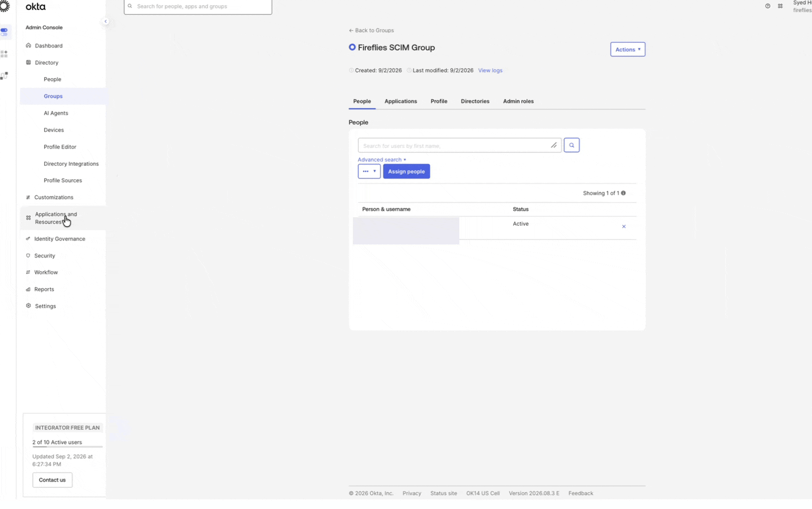812x509 pixels.
Task: Click the Okta sunburst logo icon
Action: tap(5, 6)
